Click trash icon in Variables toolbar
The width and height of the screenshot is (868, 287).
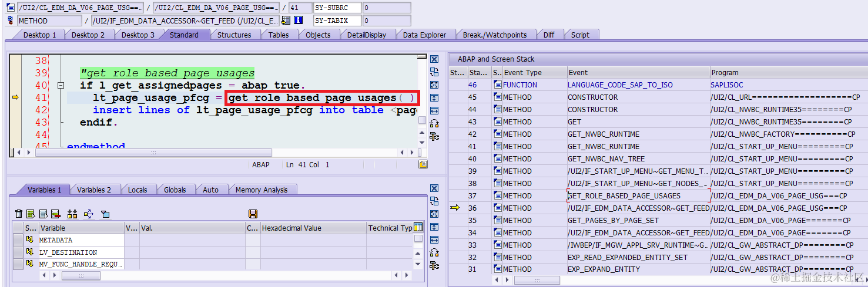coord(19,214)
